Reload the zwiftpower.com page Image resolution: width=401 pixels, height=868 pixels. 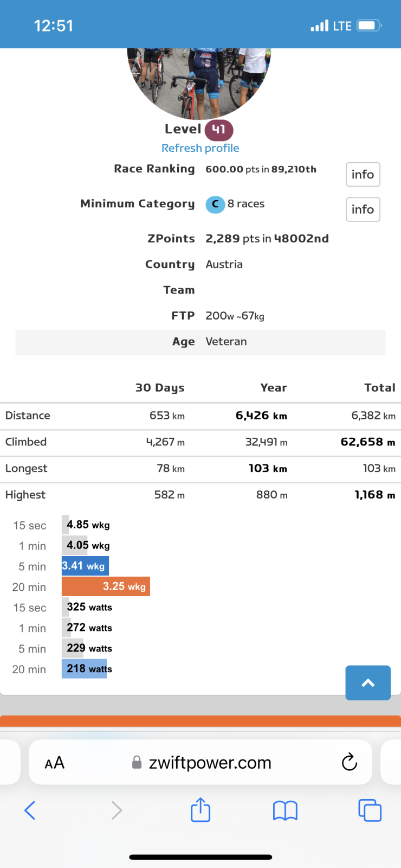(x=350, y=762)
